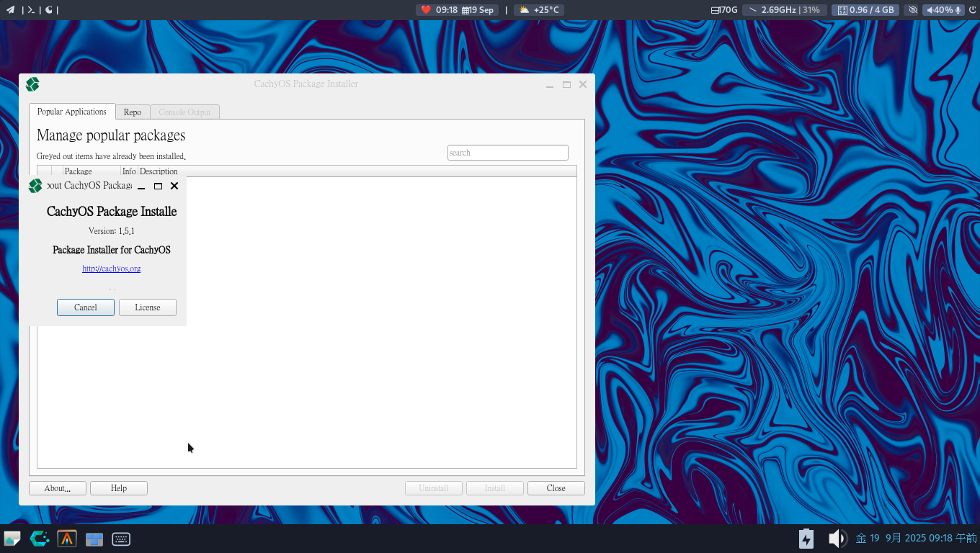Click the disk drive icon showing 170G

715,10
